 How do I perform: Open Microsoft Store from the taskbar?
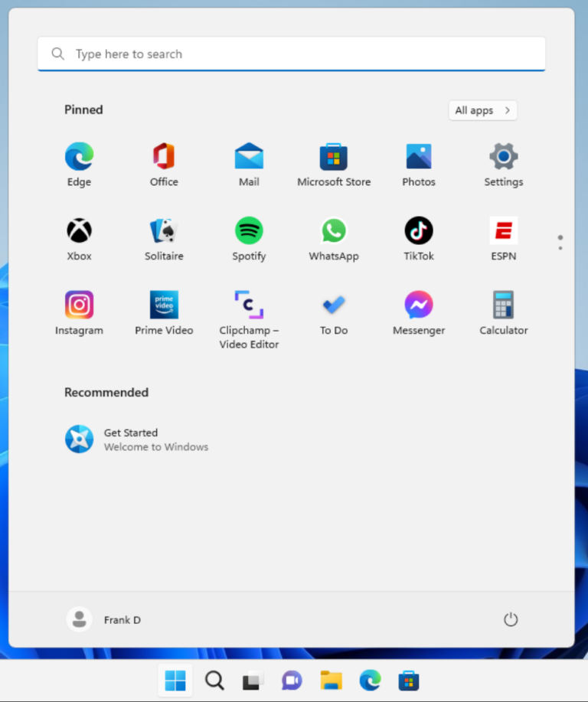(x=409, y=681)
